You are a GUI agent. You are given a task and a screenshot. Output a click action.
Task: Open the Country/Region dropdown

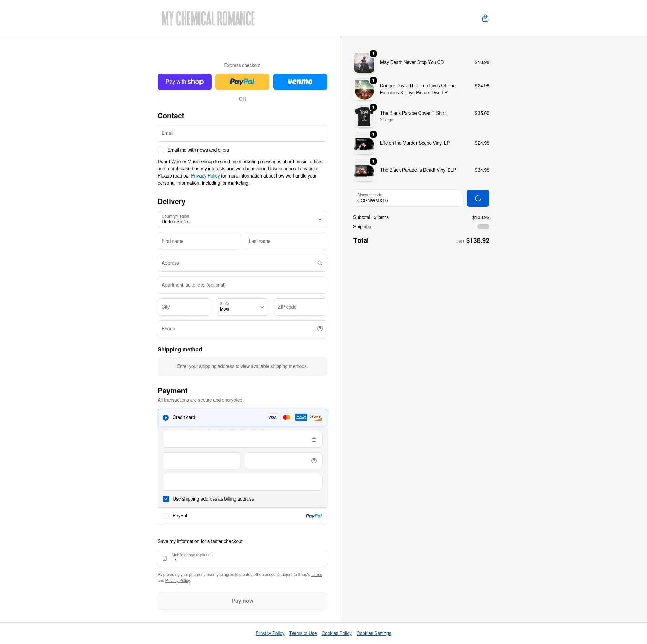242,219
